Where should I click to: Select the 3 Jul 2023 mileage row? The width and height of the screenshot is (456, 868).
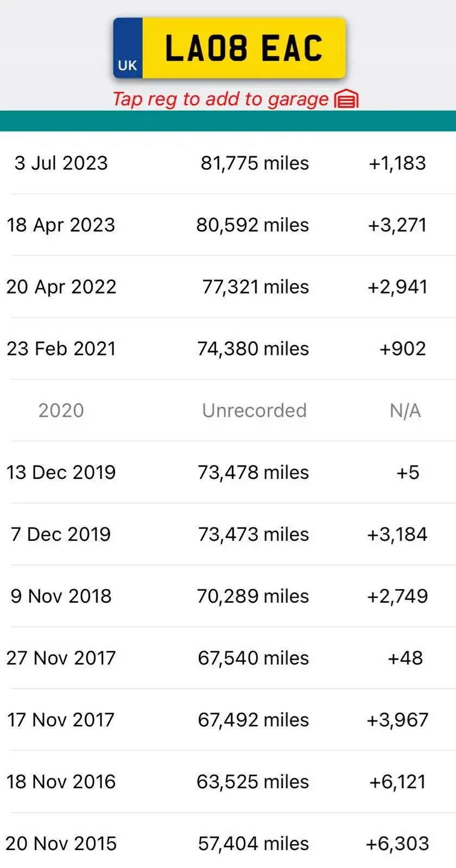[228, 163]
